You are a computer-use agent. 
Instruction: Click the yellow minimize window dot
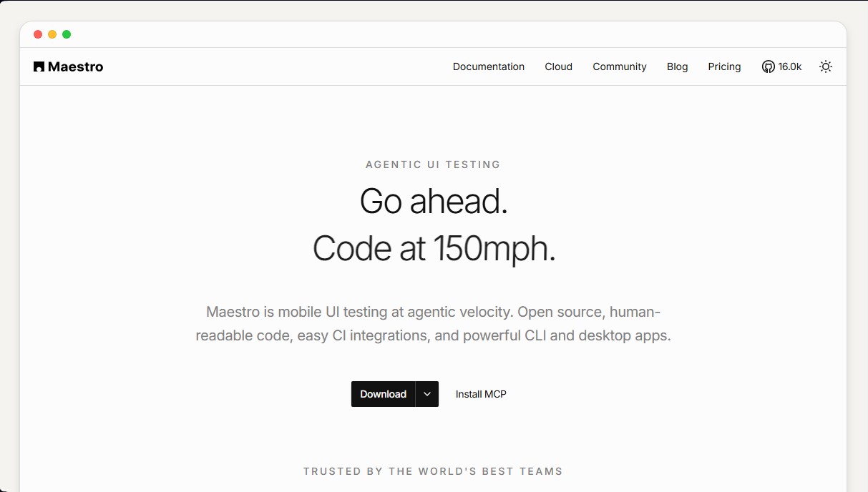[52, 34]
